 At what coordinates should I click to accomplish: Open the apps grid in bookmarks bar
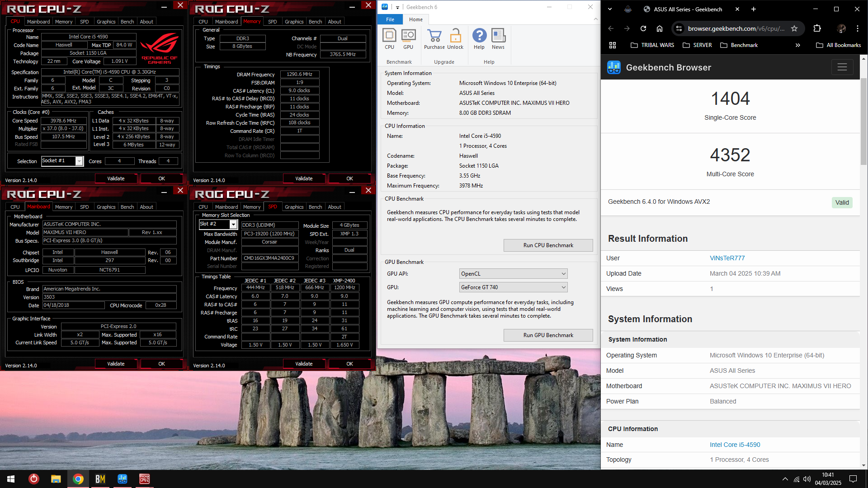pos(613,45)
